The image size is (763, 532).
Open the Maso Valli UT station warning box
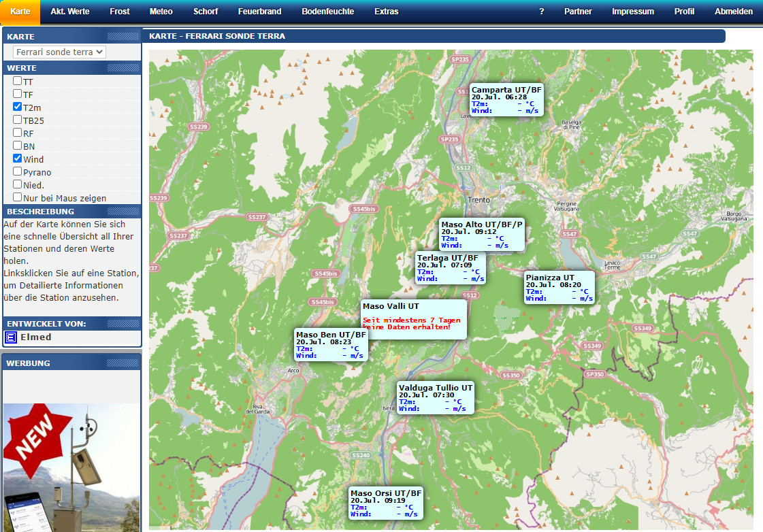[414, 318]
